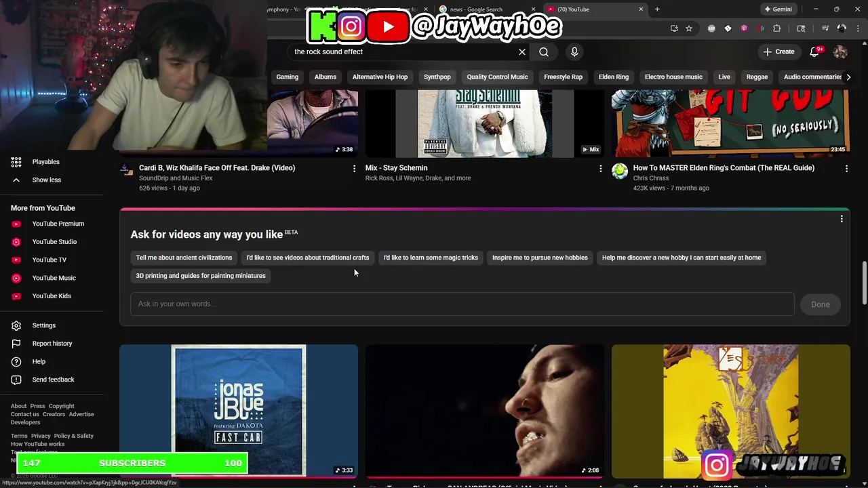
Task: Choose 'learn some magic tricks' suggestion
Action: (x=431, y=258)
